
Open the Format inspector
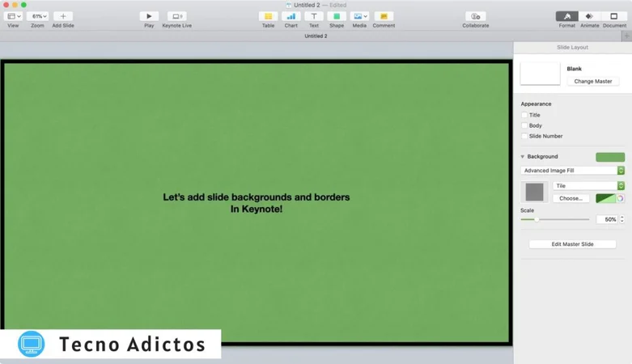click(x=566, y=16)
